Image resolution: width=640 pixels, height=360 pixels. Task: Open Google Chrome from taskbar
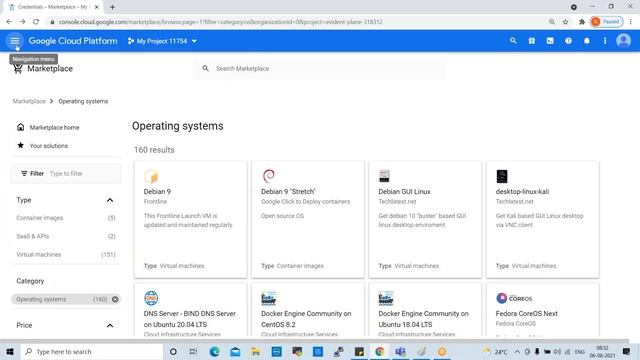(380, 351)
